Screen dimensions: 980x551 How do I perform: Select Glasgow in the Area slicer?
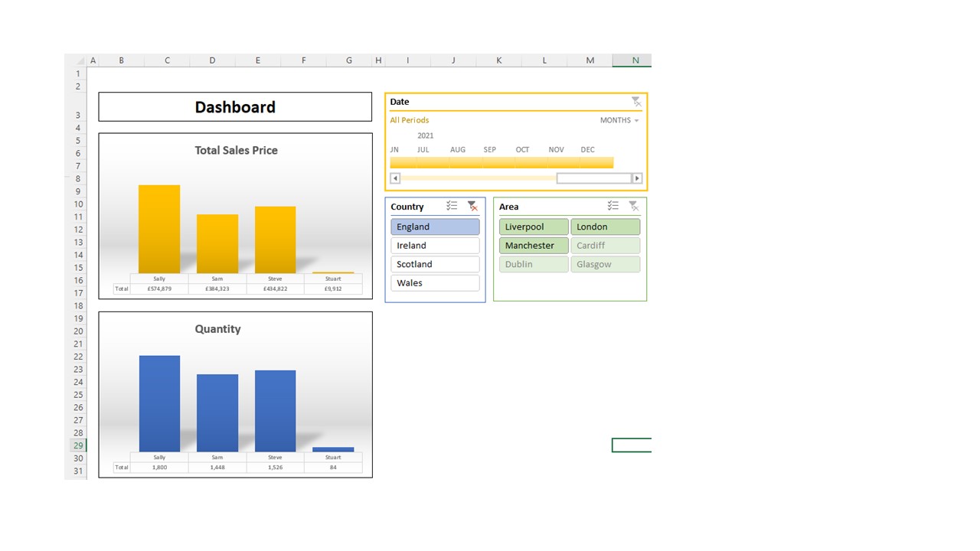tap(605, 263)
